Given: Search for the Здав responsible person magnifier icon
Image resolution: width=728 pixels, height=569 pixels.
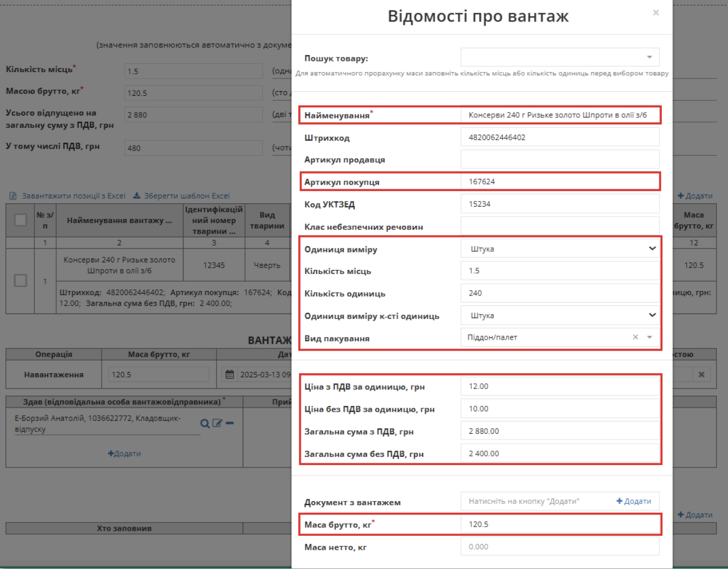Looking at the screenshot, I should tap(205, 423).
